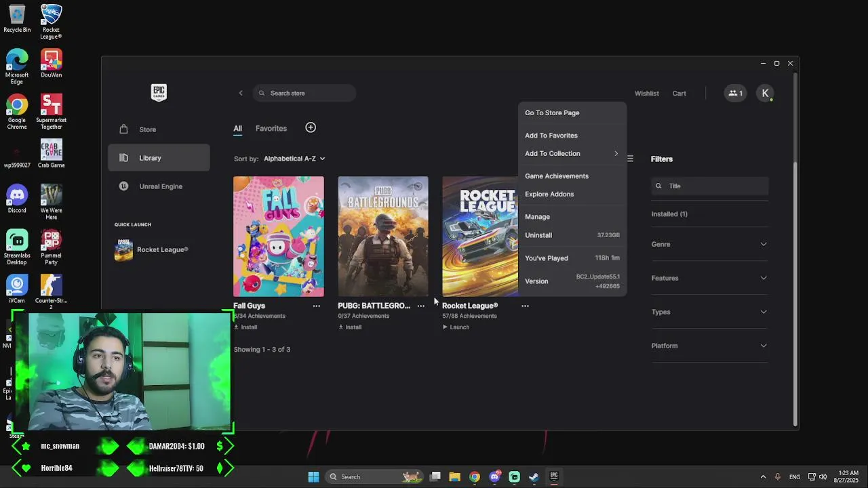The height and width of the screenshot is (488, 868).
Task: Expand the Platform filter
Action: (x=709, y=346)
